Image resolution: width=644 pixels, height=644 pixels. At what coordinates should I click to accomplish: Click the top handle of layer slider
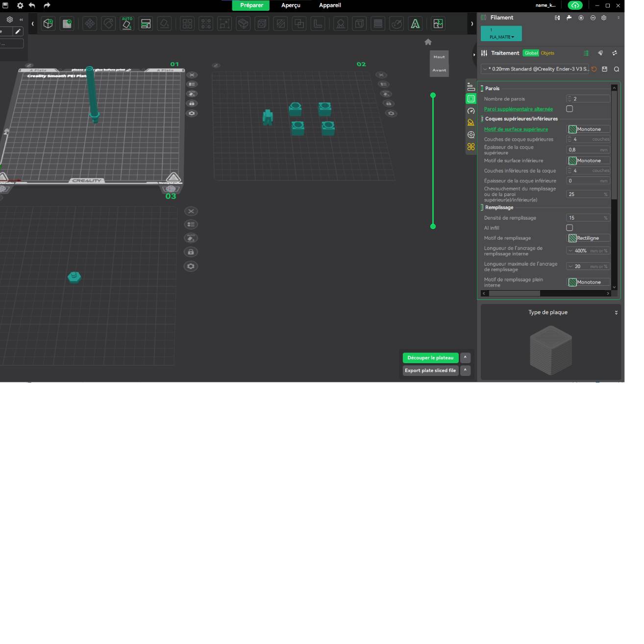click(433, 96)
